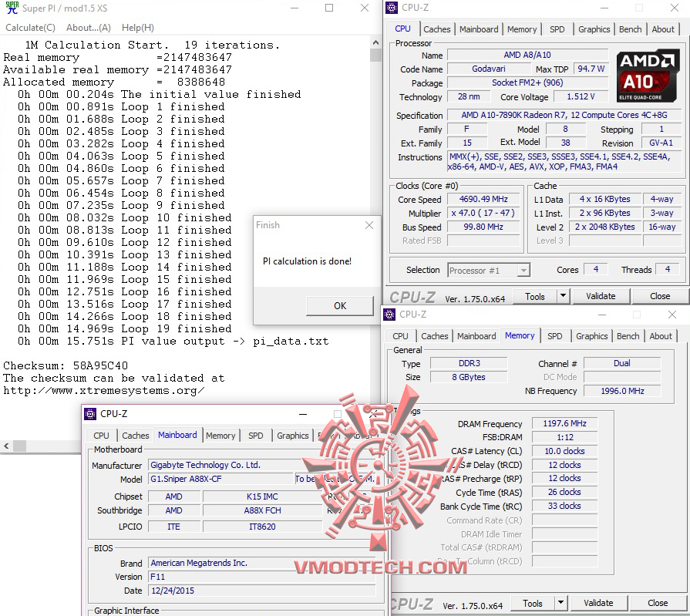Viewport: 690px width, 616px height.
Task: Switch to SPD tab in top CPU-Z window
Action: (x=557, y=29)
